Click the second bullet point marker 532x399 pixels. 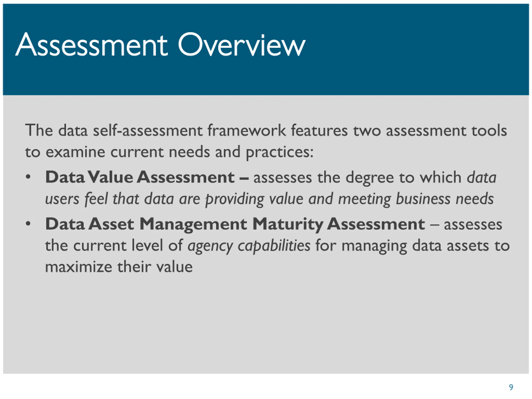[28, 224]
